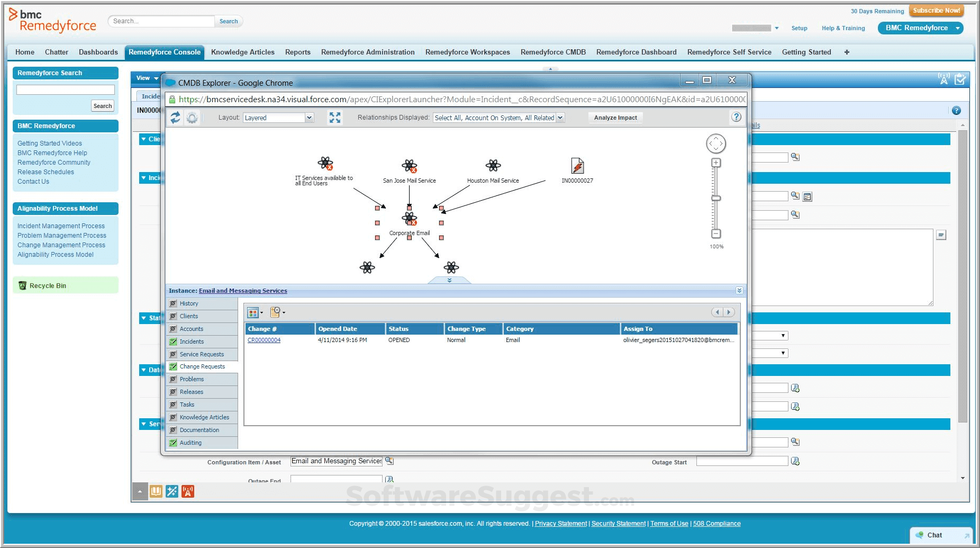Click the Remedyforce Search input field
The height and width of the screenshot is (548, 980).
(66, 90)
